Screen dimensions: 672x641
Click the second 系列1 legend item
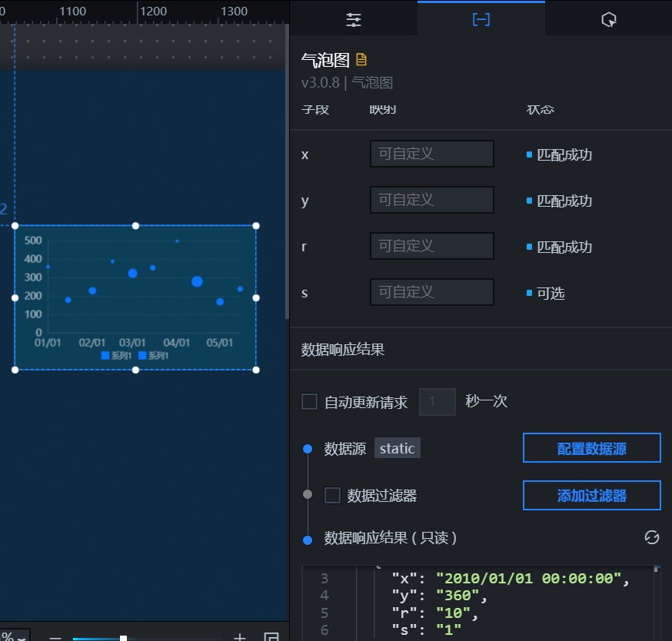coord(154,356)
